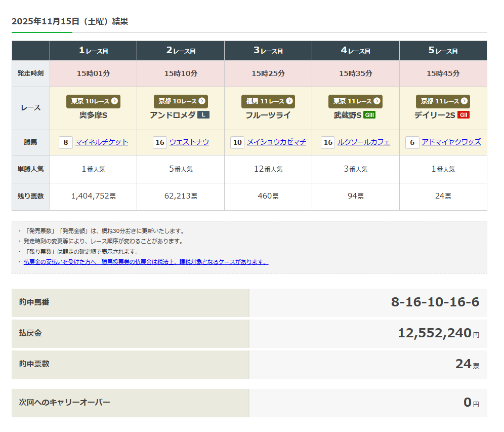Click the green GIII badge beside 武蔵野S

369,115
